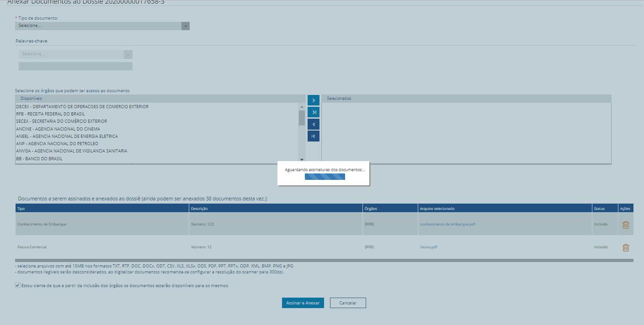This screenshot has width=644, height=325.
Task: Open conhecimento de embarque.pdf file link
Action: coord(447,224)
